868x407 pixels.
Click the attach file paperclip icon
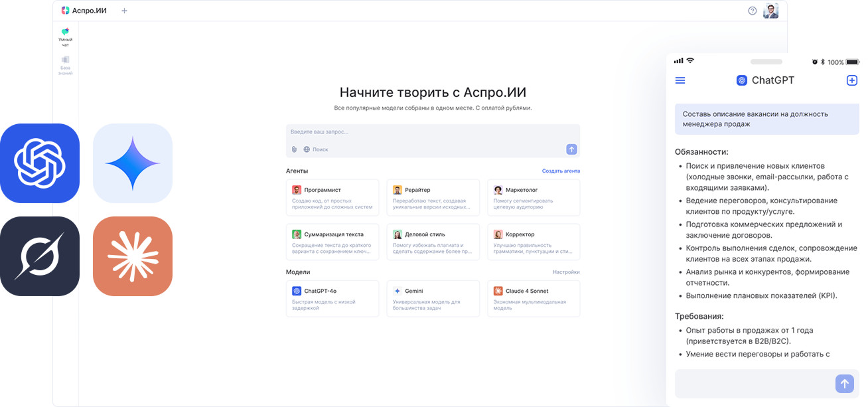coord(294,149)
